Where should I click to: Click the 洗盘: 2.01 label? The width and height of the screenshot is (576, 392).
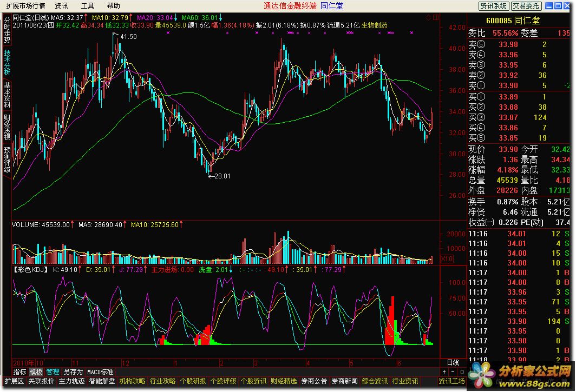[x=213, y=270]
